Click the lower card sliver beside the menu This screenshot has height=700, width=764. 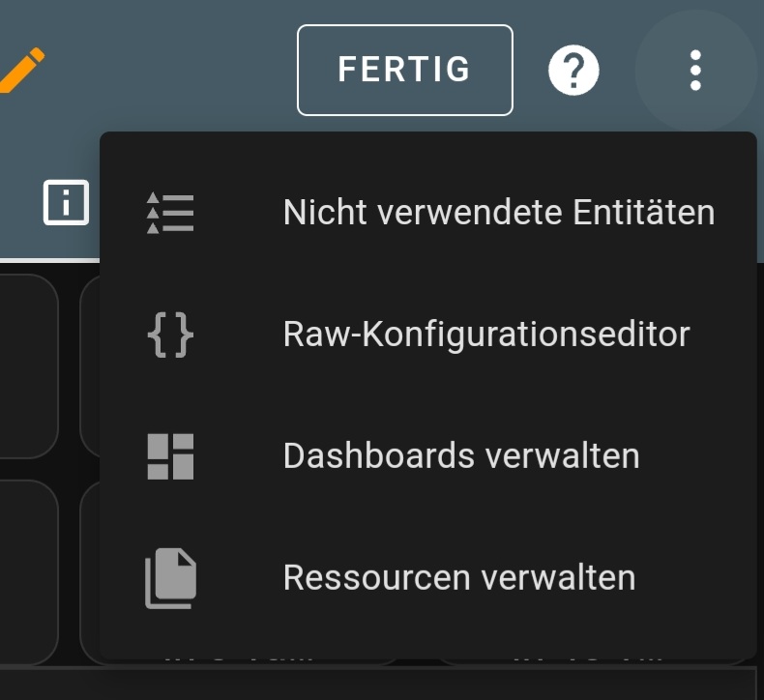90,570
